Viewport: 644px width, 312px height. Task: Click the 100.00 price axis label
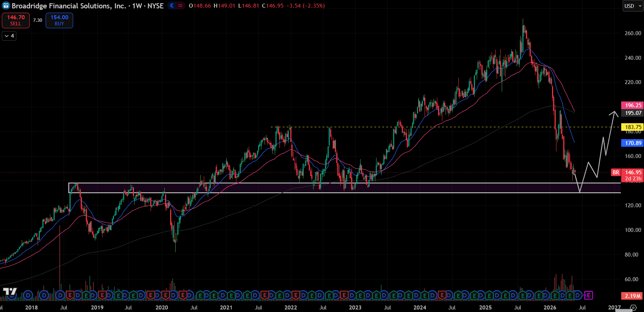click(x=633, y=230)
